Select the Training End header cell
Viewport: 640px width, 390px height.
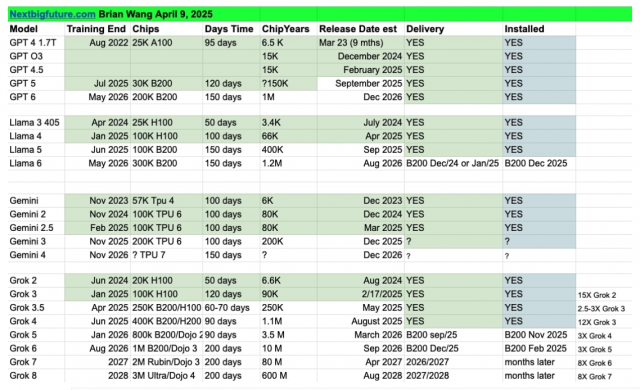click(96, 29)
